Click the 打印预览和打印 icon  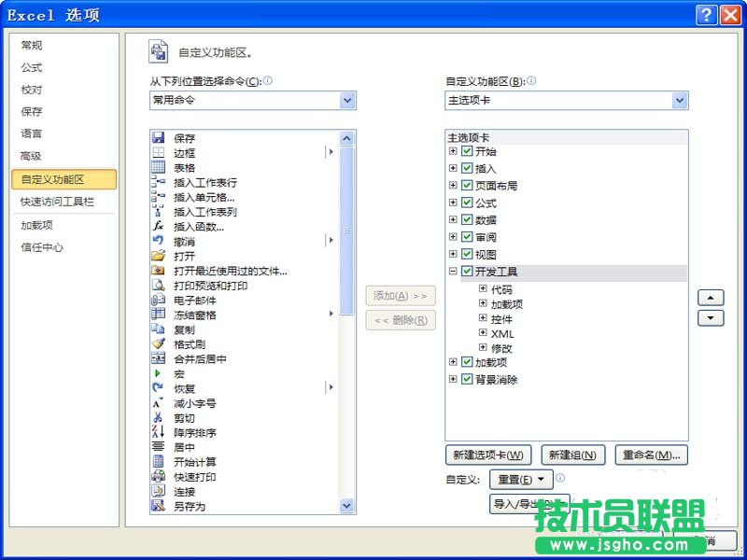pyautogui.click(x=158, y=286)
